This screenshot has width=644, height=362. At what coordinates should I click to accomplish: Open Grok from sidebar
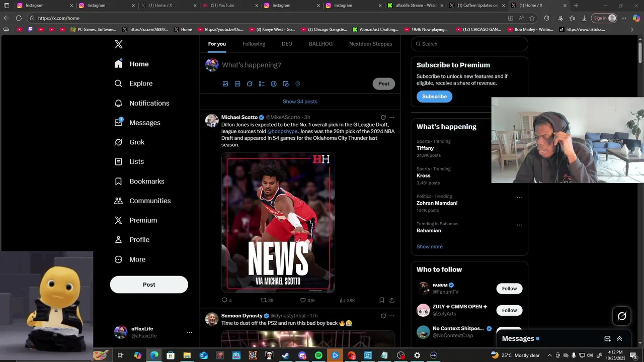(129, 142)
